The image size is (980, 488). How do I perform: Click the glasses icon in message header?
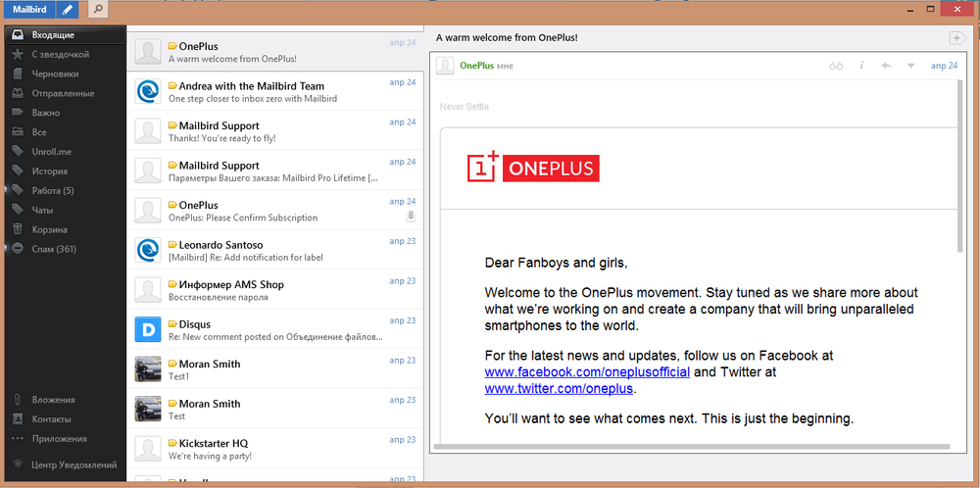coord(836,66)
